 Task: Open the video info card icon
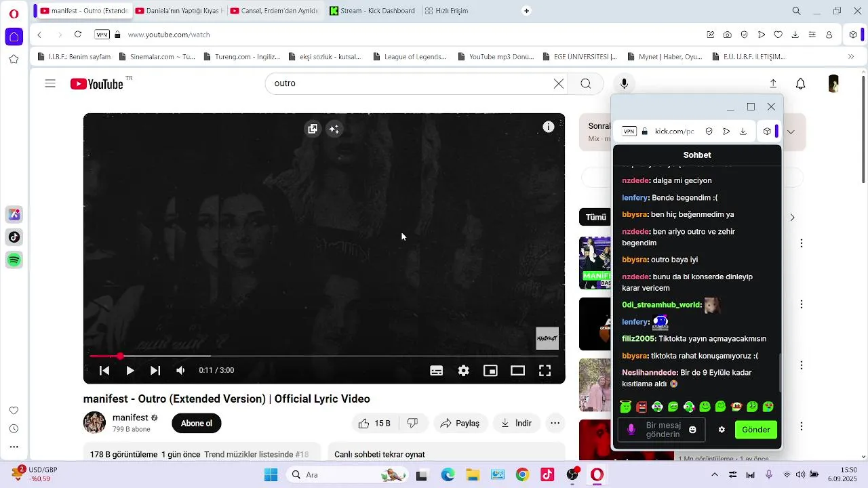click(549, 127)
